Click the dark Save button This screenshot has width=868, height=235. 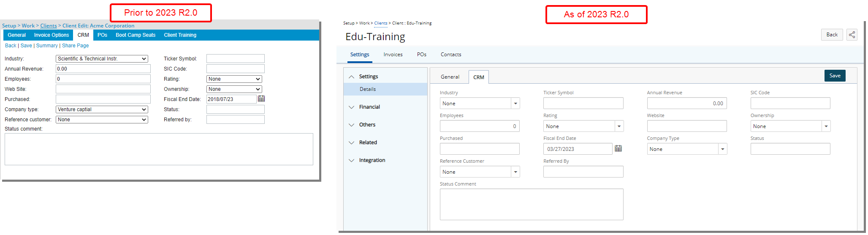[835, 76]
